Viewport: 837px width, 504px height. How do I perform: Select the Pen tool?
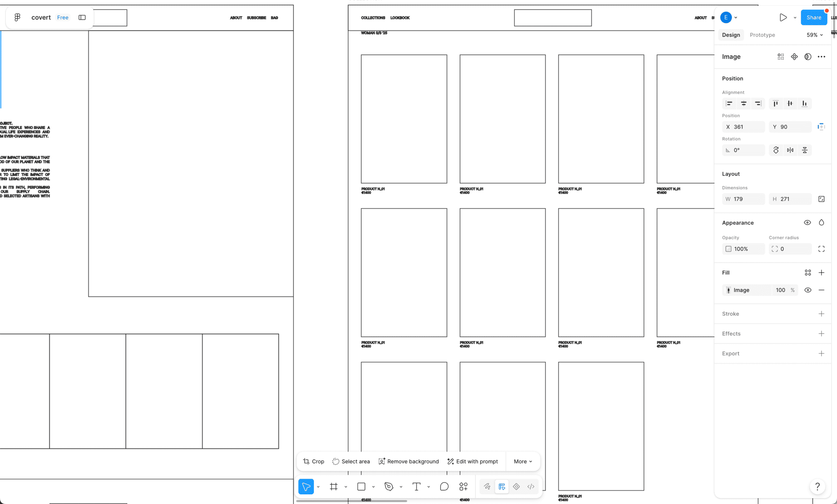[x=389, y=486]
